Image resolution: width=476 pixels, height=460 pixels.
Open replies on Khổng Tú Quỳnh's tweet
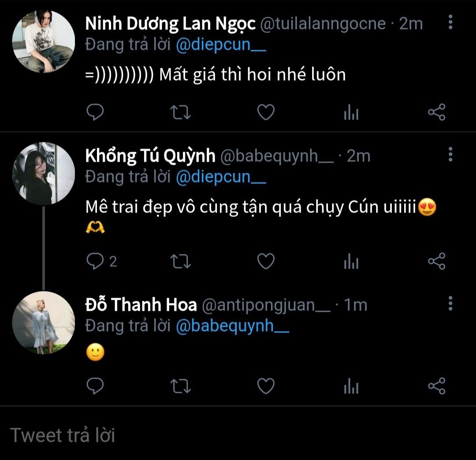95,262
